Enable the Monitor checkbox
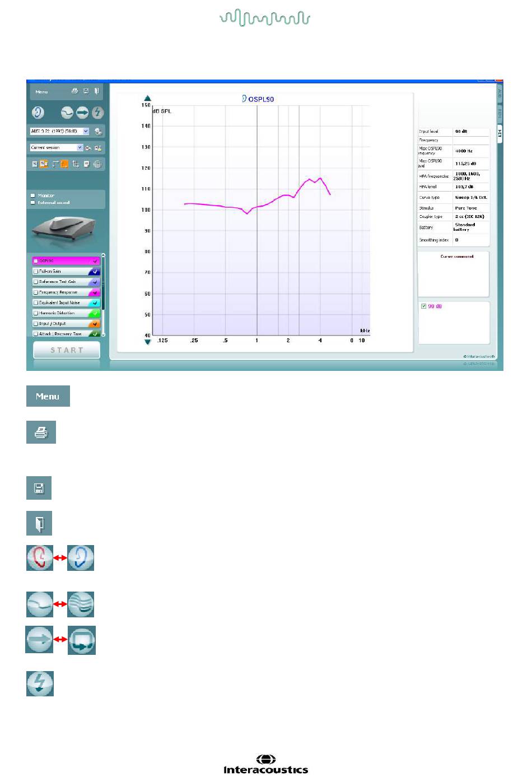Screen dimensions: 532x777 [x=33, y=196]
